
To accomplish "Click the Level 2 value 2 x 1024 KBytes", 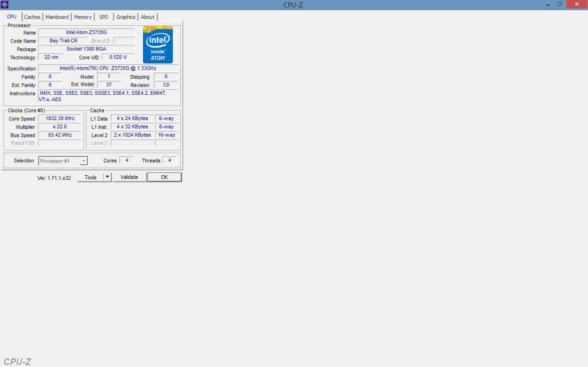I will [x=133, y=135].
